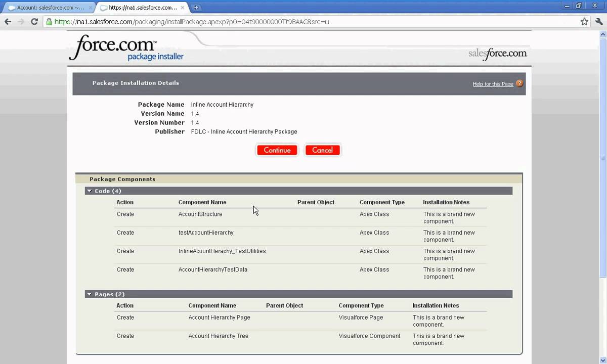Screen dimensions: 607x364
Task: Collapse the Code (4) section
Action: (90, 191)
